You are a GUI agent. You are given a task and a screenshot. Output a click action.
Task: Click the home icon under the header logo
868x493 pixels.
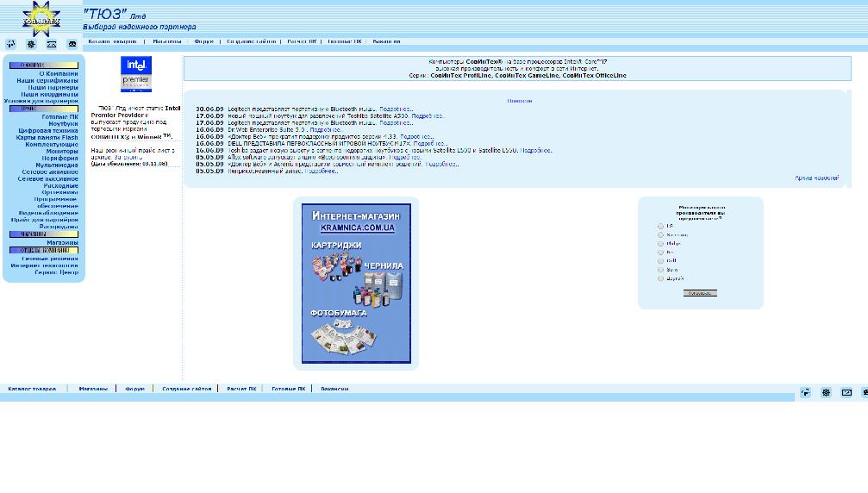[10, 44]
